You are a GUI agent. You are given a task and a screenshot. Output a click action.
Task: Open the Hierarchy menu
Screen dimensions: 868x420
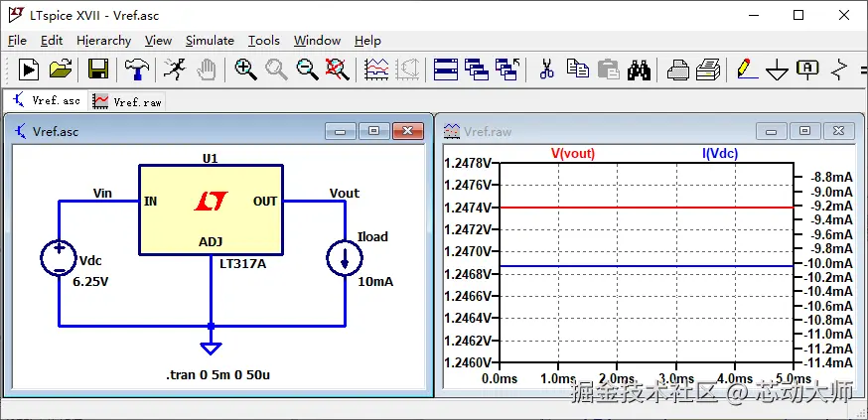coord(103,41)
